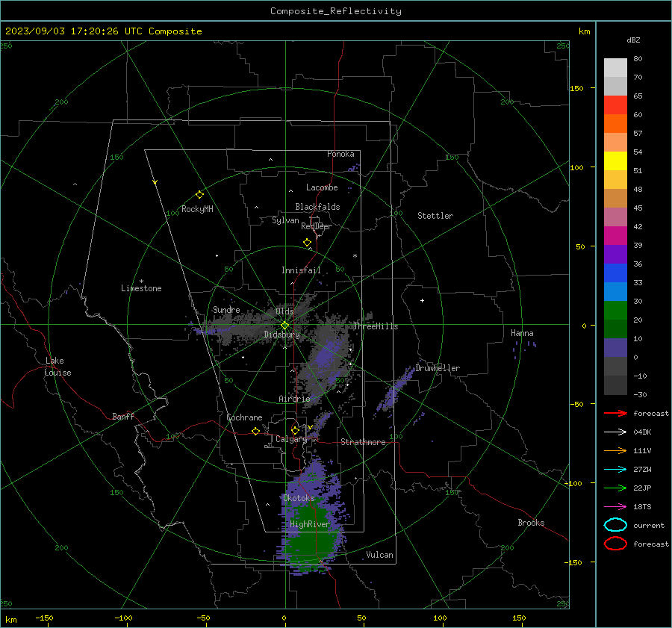
Task: Click the yellow diamond marker below RedDeer
Action: pyautogui.click(x=307, y=243)
